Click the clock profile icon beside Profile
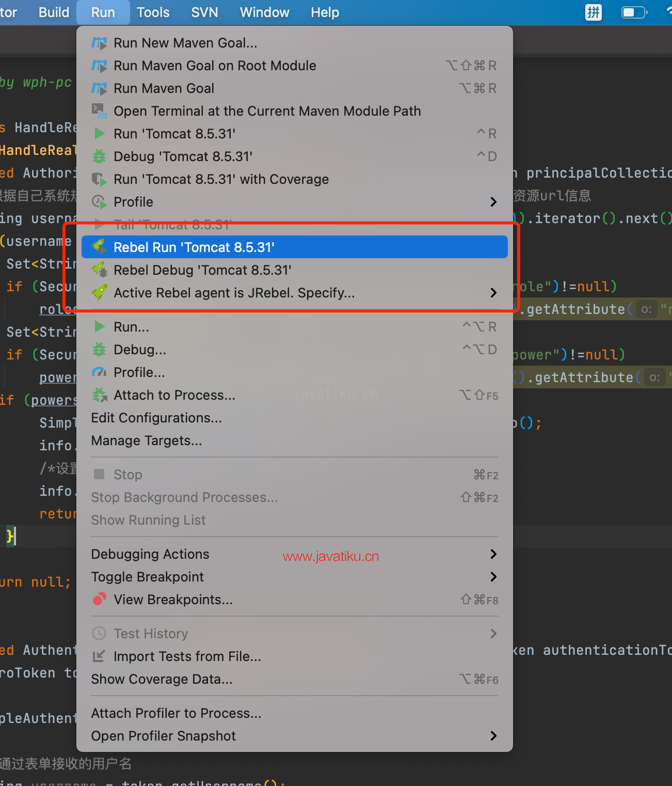672x786 pixels. coord(99,202)
